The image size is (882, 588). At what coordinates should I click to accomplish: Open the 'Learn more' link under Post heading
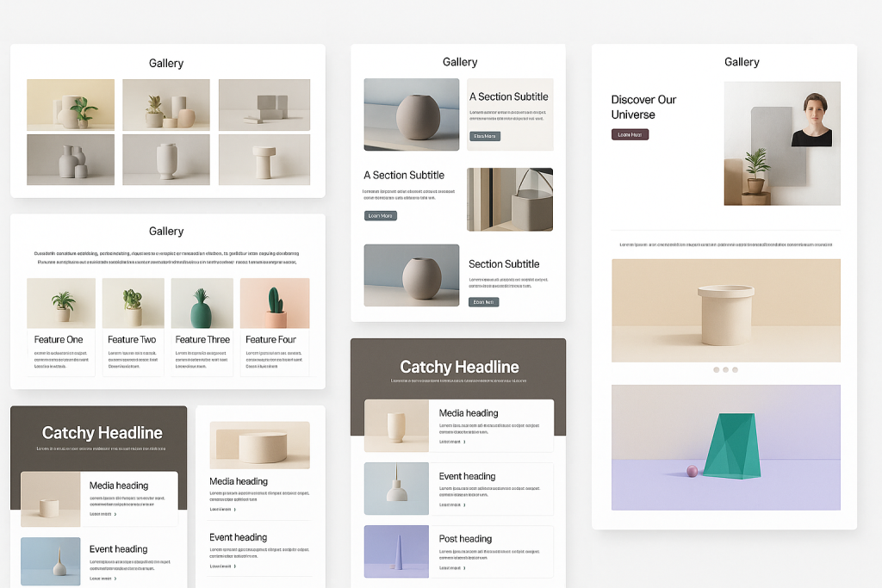(x=452, y=567)
